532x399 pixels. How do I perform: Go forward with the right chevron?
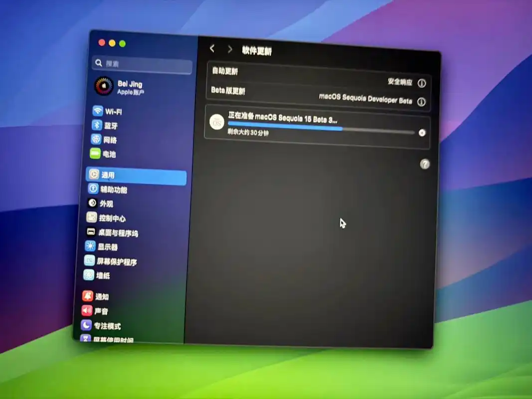[x=230, y=49]
